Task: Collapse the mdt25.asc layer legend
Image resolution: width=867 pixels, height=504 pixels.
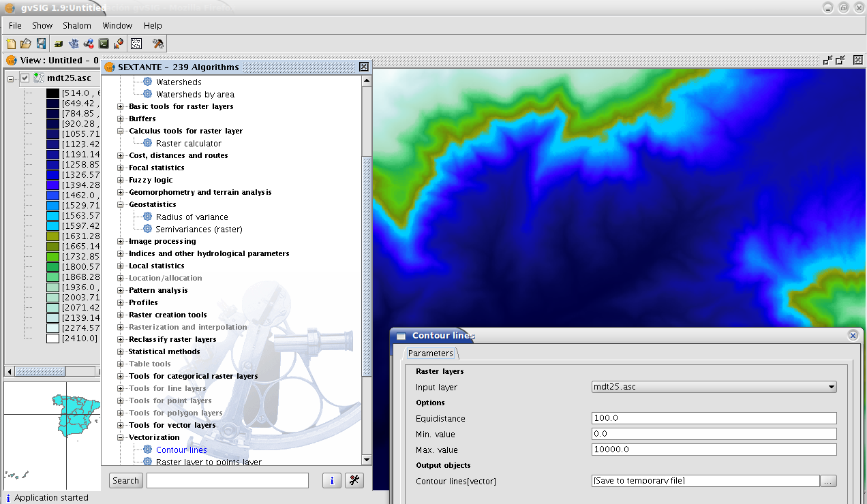Action: tap(11, 78)
